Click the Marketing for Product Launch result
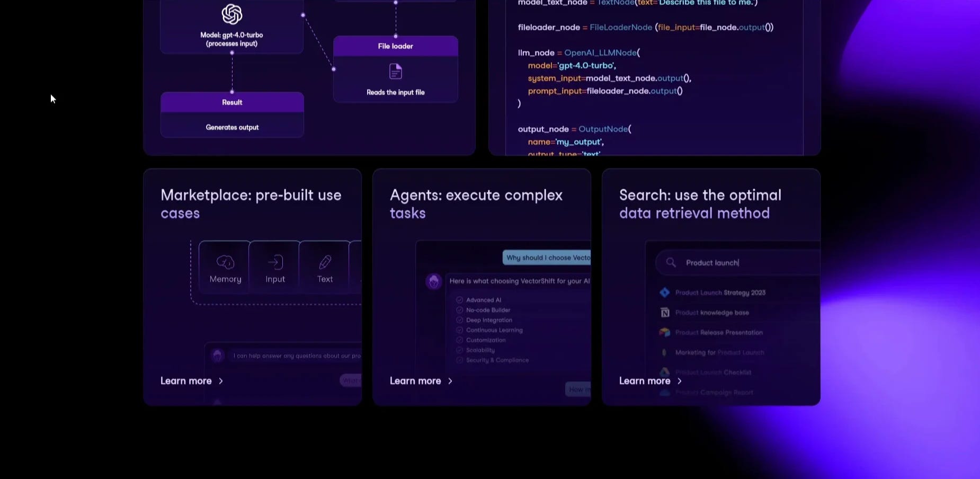Image resolution: width=980 pixels, height=479 pixels. (x=719, y=352)
